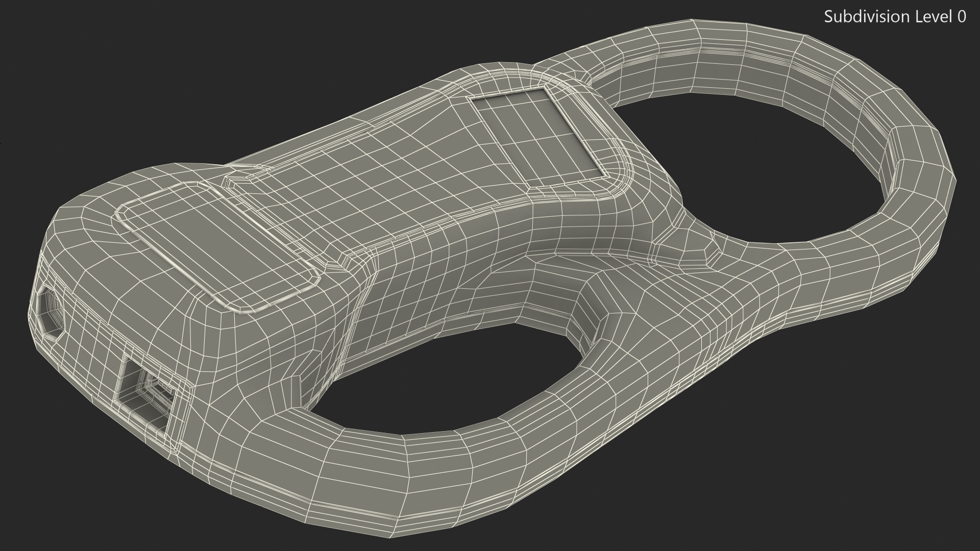Click the Subdivision Level 0 label
980x551 pixels.
[895, 17]
